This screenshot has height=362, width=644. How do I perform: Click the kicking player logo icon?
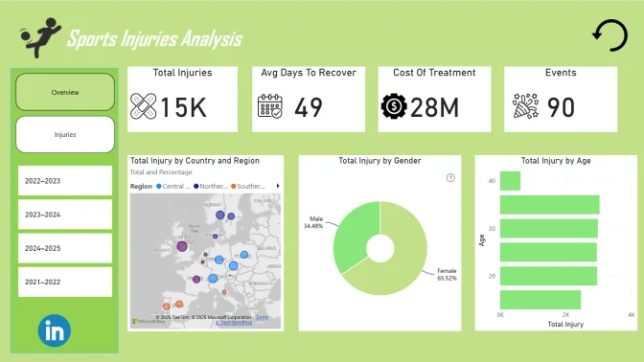click(40, 37)
